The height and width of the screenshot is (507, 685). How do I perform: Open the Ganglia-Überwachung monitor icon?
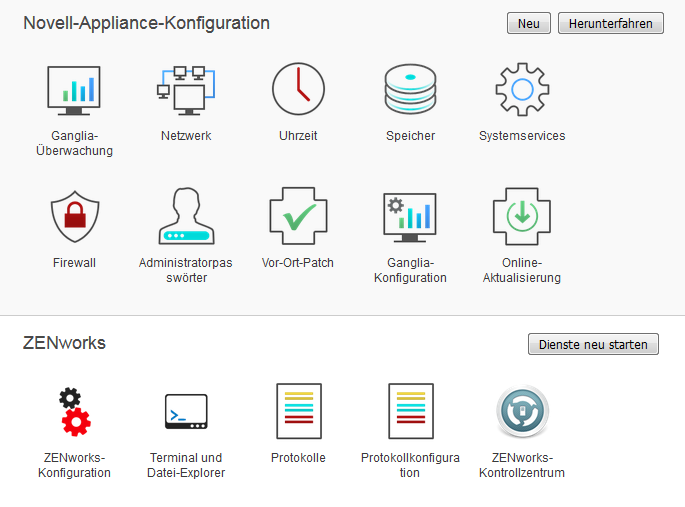click(x=74, y=90)
